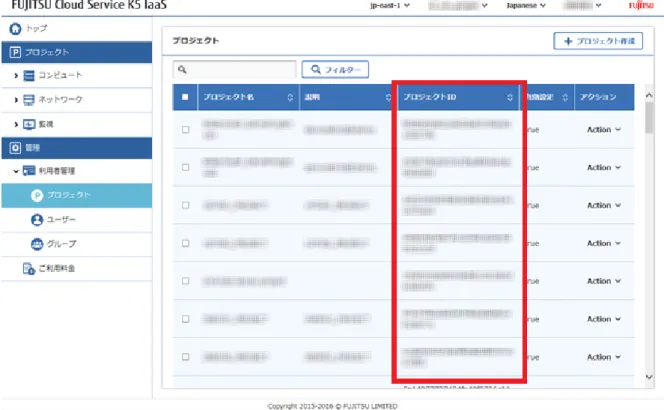
Task: Click the 利用者管理 icon
Action: pyautogui.click(x=29, y=171)
